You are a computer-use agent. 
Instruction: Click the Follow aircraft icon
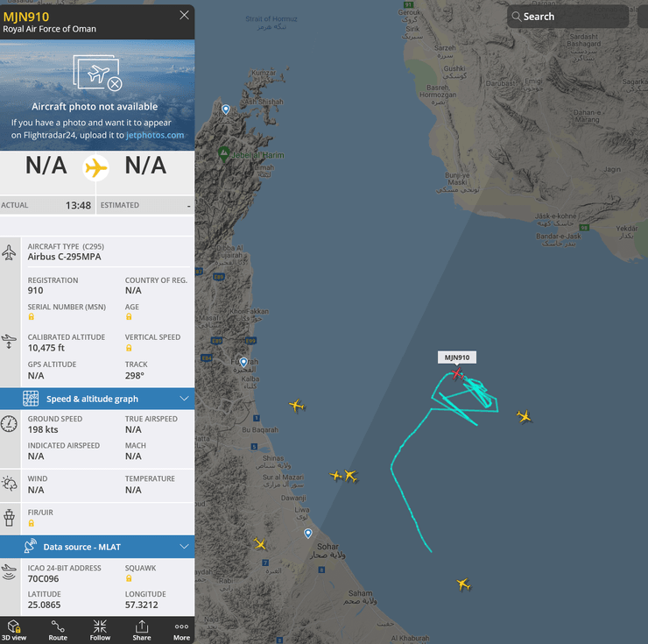(x=100, y=629)
